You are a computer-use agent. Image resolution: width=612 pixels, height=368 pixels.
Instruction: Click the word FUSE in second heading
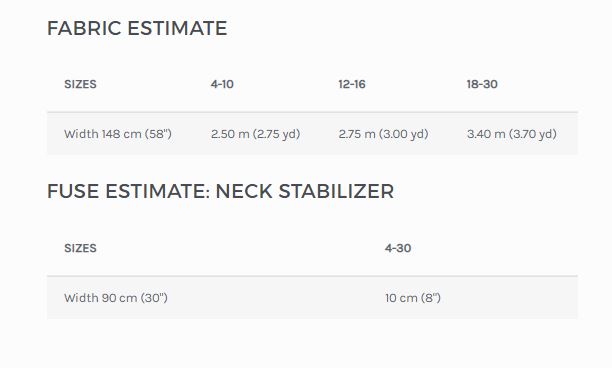point(73,191)
